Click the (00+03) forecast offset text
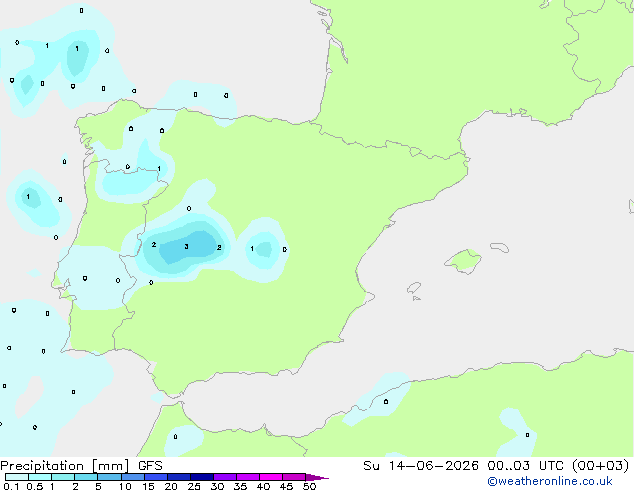 coord(601,466)
